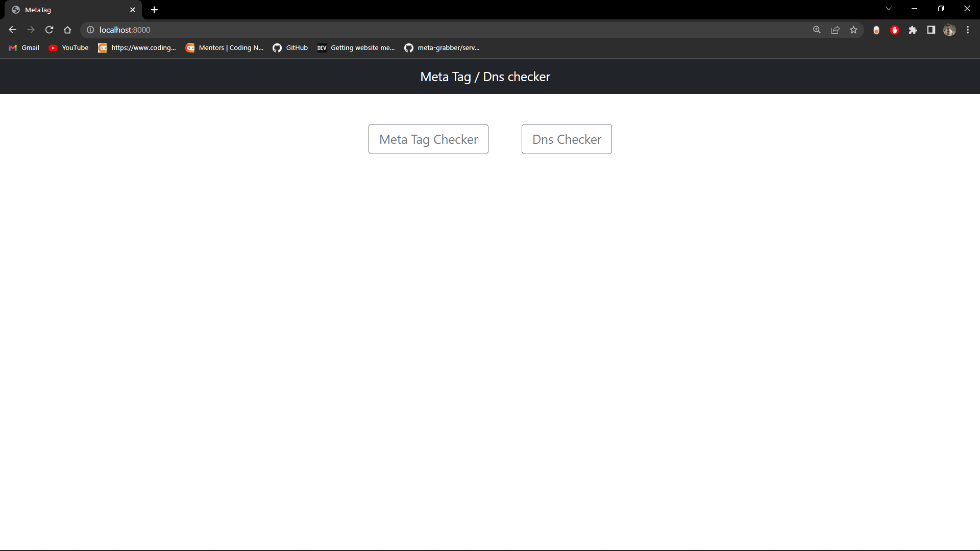Bookmark this page with the star icon
The width and height of the screenshot is (980, 551).
pyautogui.click(x=854, y=30)
